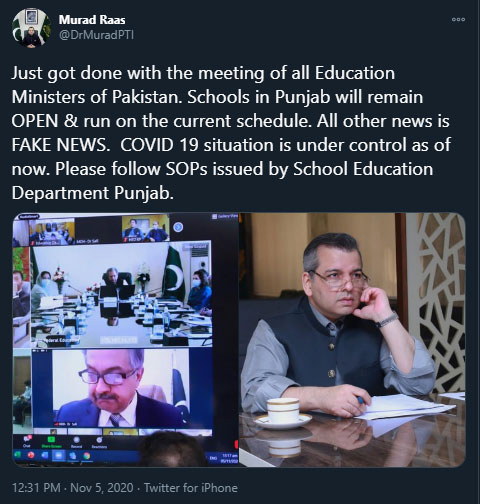
Task: Open the 12:31 PM timestamp link
Action: 36,488
